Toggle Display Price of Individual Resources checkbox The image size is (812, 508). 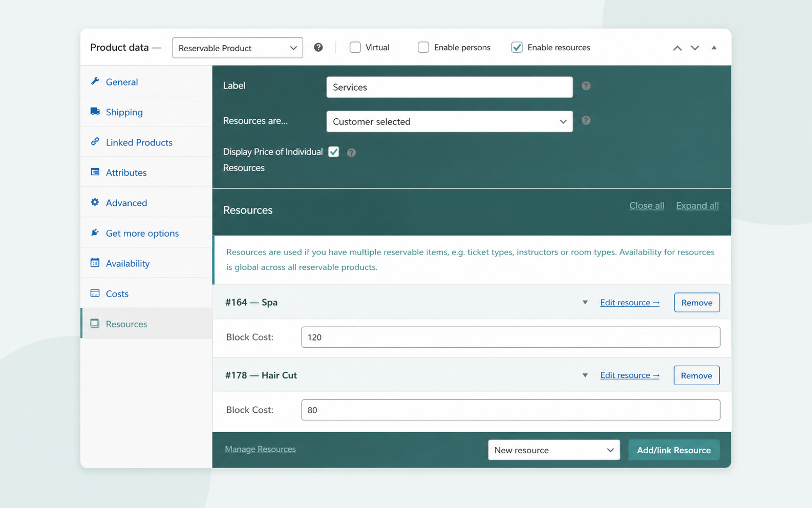click(x=334, y=152)
